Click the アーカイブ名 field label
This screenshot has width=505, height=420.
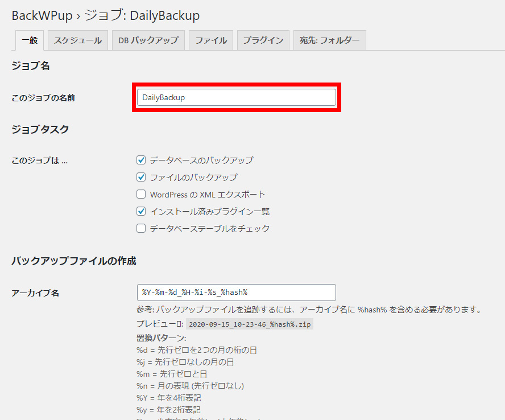[x=35, y=293]
